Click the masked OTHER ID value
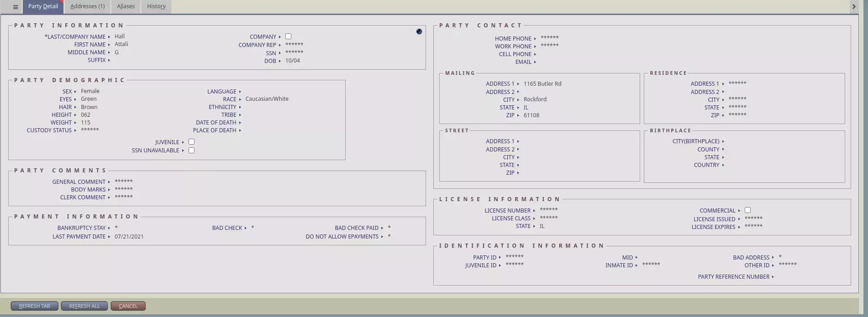 pos(788,265)
